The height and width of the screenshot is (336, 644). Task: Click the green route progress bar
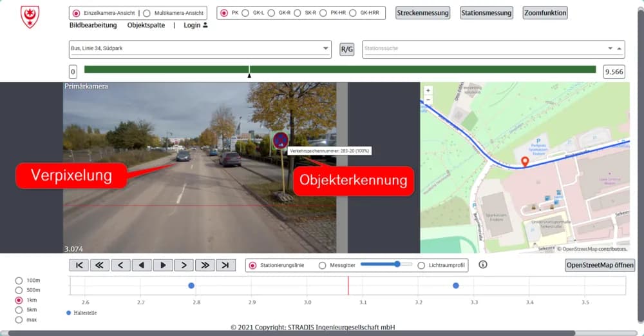coord(340,70)
